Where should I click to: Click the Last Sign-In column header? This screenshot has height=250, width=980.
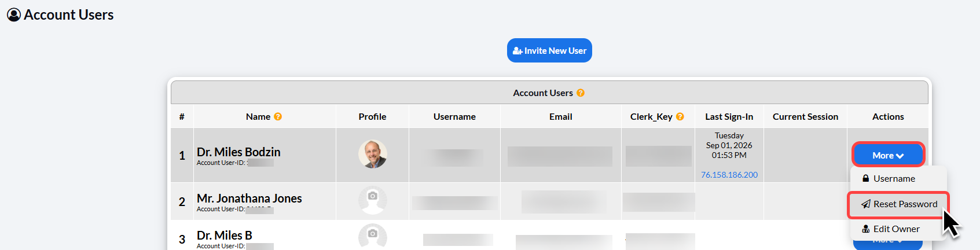coord(729,116)
